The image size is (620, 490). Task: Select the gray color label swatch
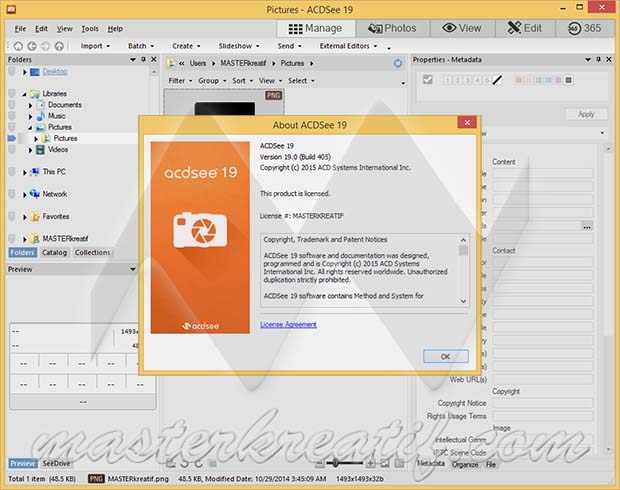click(x=568, y=80)
